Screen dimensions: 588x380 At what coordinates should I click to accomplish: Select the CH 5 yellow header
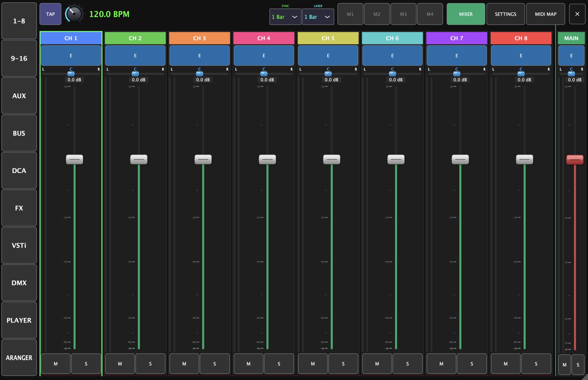(328, 38)
